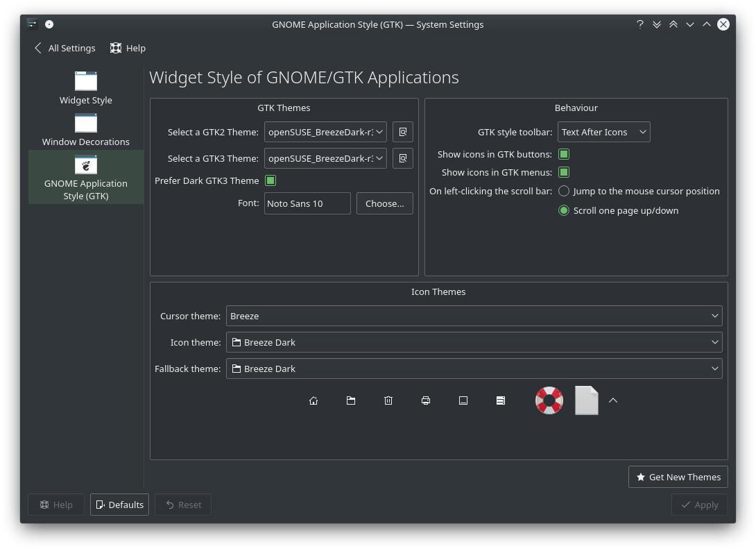Click the home icon preview
This screenshot has height=549, width=756.
313,400
